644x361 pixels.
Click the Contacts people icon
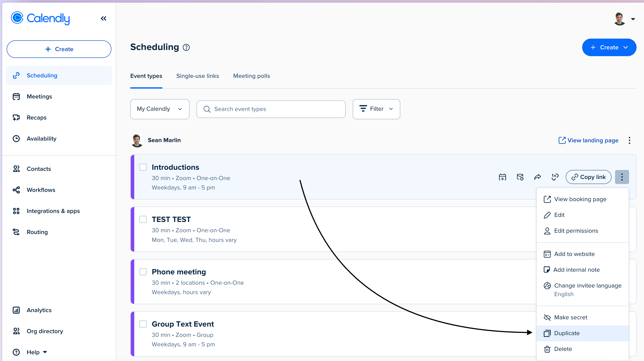16,169
